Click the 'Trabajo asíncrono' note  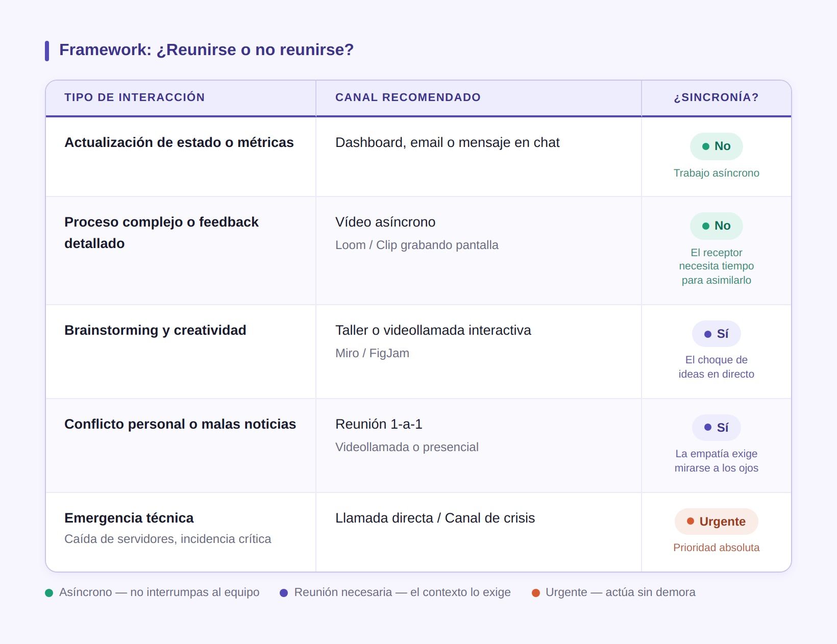pyautogui.click(x=716, y=173)
